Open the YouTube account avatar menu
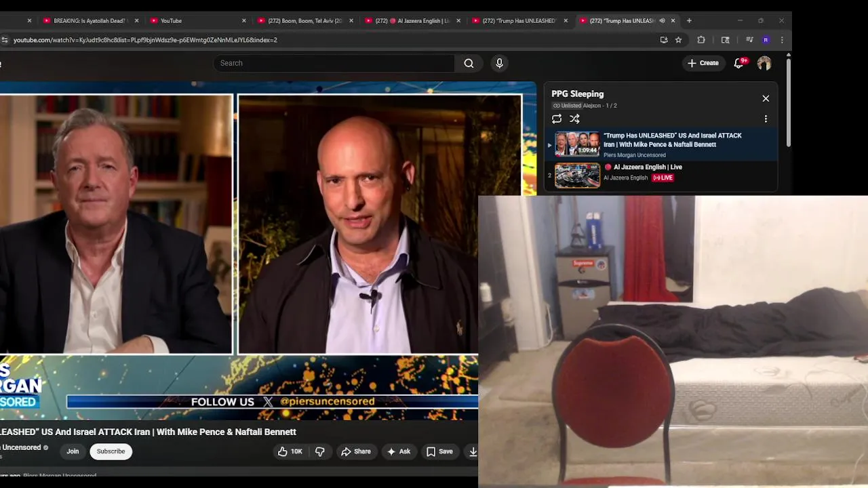 (x=764, y=63)
